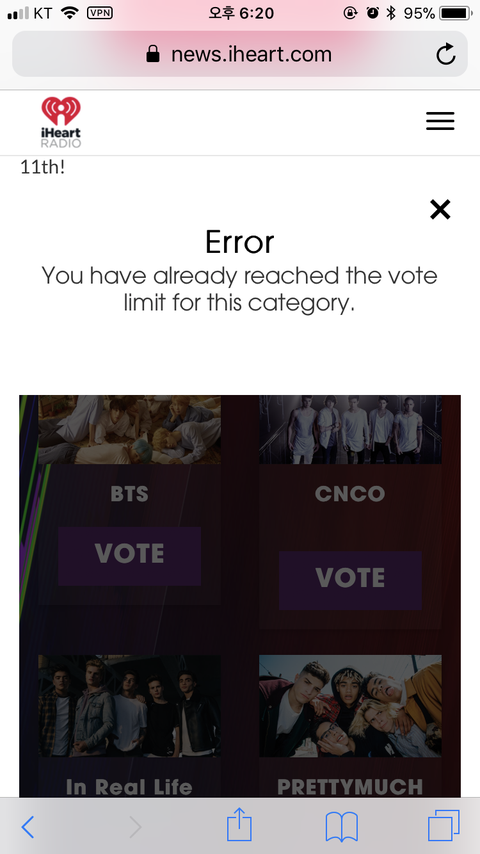480x854 pixels.
Task: Go back with Safari back arrow
Action: tap(28, 827)
